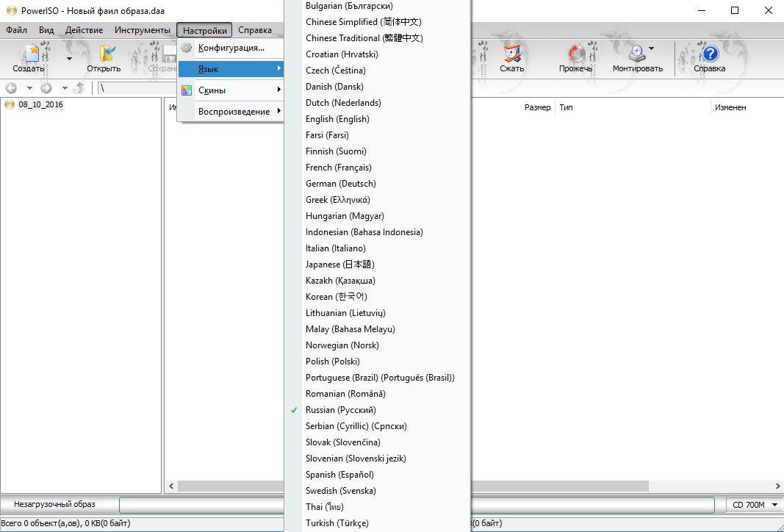Expand the Воспроизведение submenu

point(231,112)
